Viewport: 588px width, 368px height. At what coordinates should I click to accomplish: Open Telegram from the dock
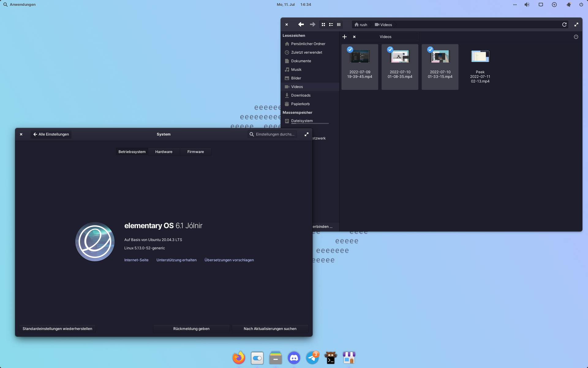(312, 358)
